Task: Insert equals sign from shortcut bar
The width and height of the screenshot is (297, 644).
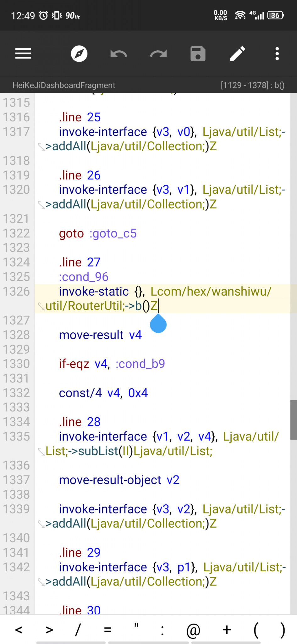Action: (107, 630)
